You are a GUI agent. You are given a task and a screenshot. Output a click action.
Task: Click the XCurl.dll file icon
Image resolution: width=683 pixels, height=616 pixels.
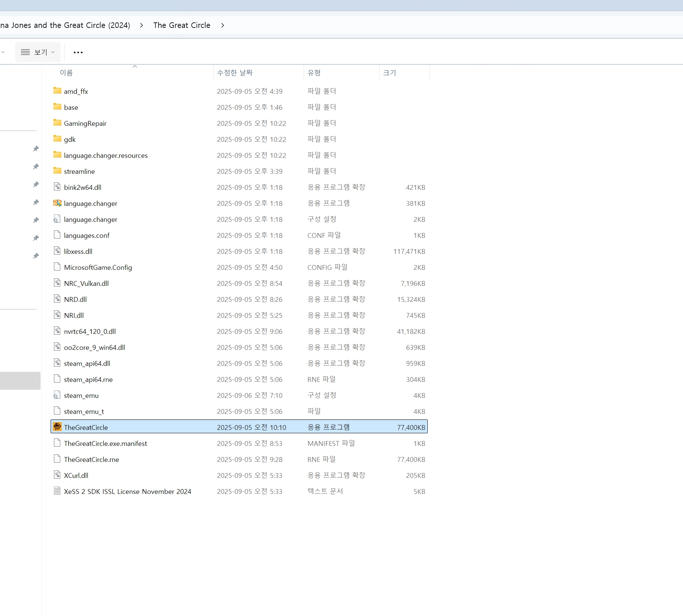point(57,475)
